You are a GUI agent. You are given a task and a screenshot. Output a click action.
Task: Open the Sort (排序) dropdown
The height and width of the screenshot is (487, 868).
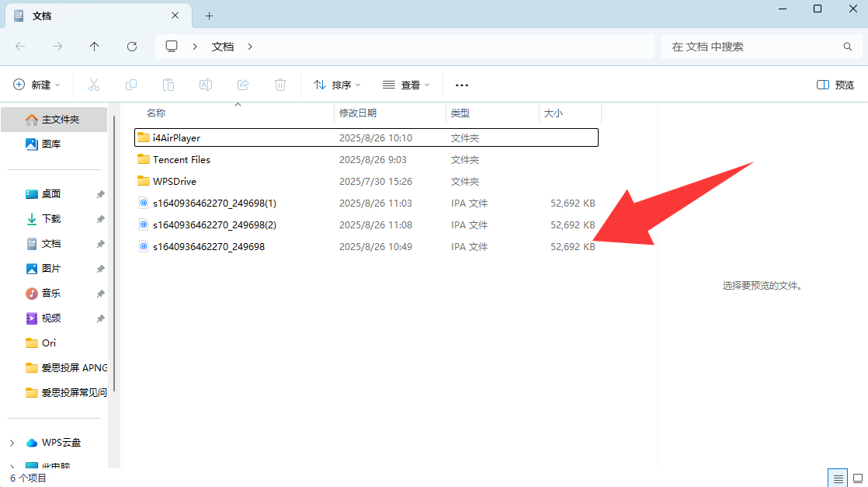pos(337,85)
